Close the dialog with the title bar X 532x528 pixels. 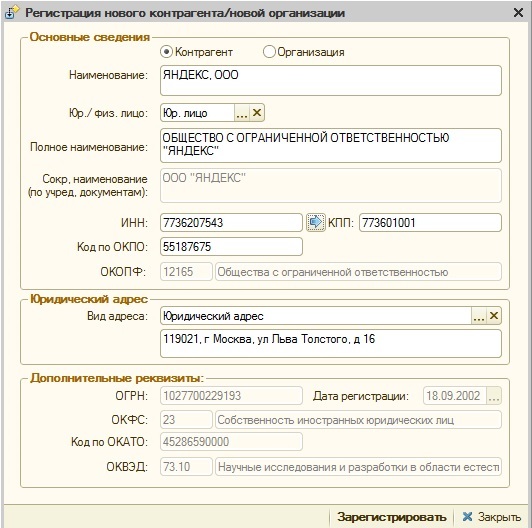tap(518, 13)
